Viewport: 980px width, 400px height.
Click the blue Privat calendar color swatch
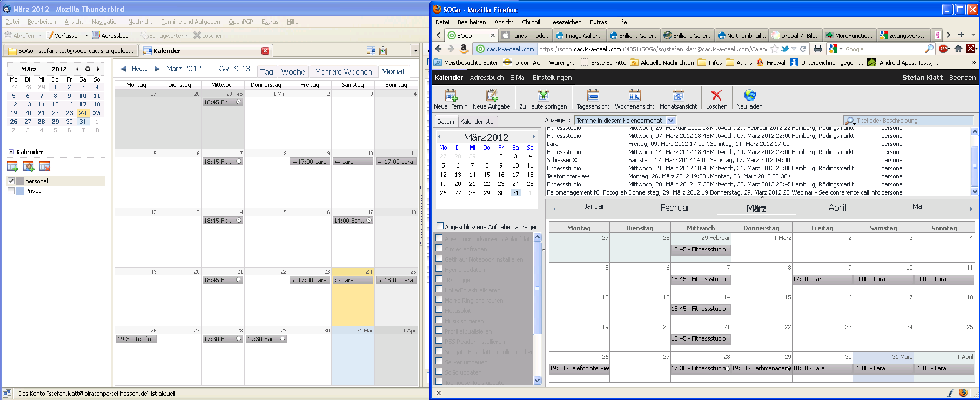(x=20, y=191)
